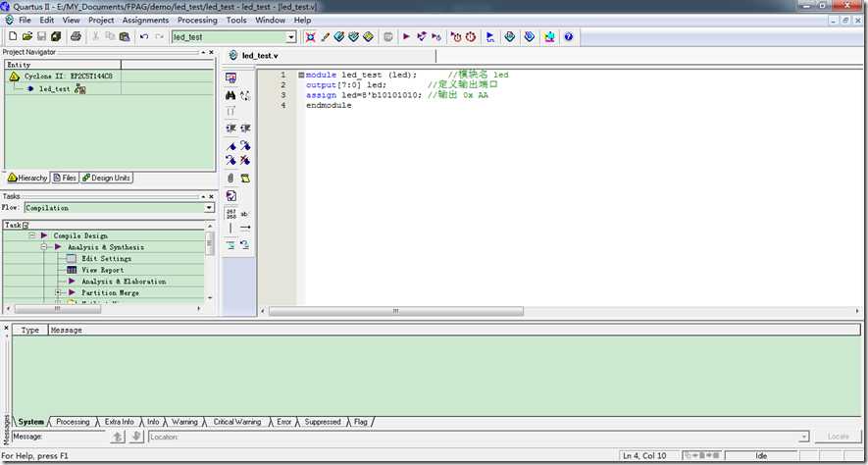868x465 pixels.
Task: Click the Print icon in toolbar
Action: (x=76, y=36)
